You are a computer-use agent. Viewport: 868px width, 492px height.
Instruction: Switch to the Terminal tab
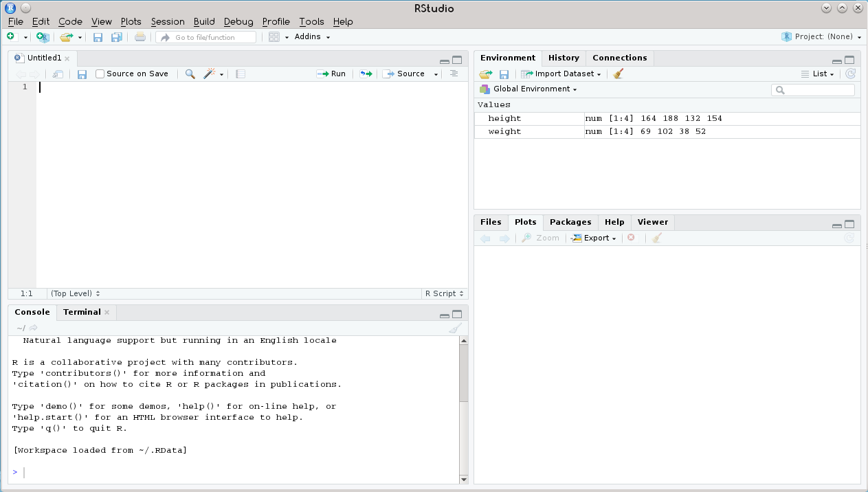click(x=82, y=312)
